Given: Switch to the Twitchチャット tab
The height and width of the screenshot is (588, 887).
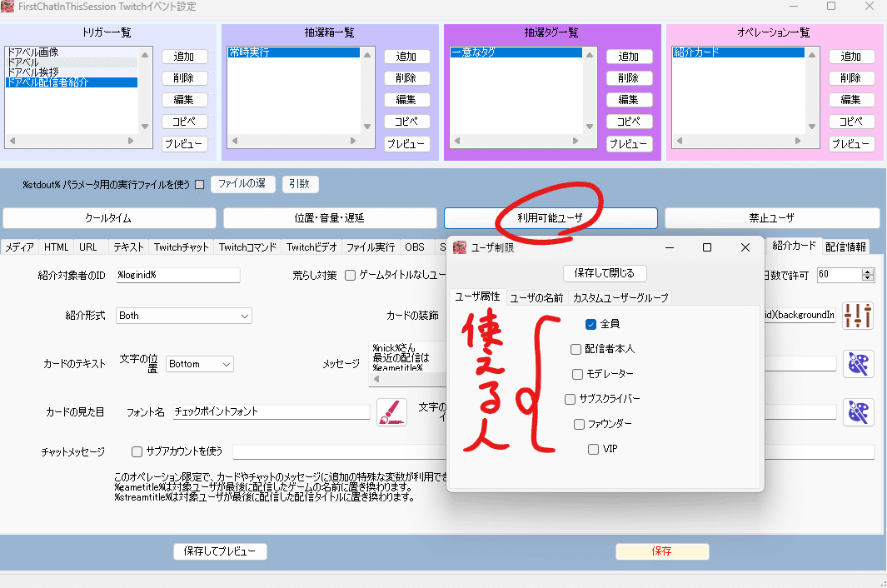Looking at the screenshot, I should 182,247.
